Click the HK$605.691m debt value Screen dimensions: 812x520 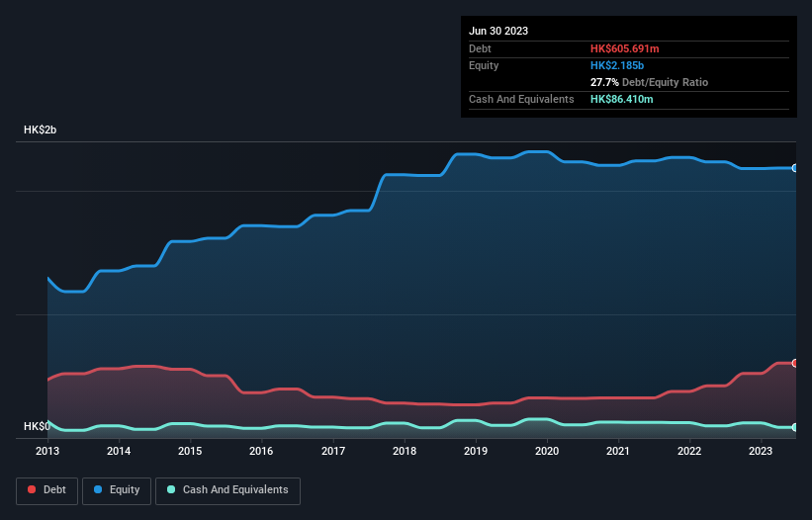[x=624, y=48]
